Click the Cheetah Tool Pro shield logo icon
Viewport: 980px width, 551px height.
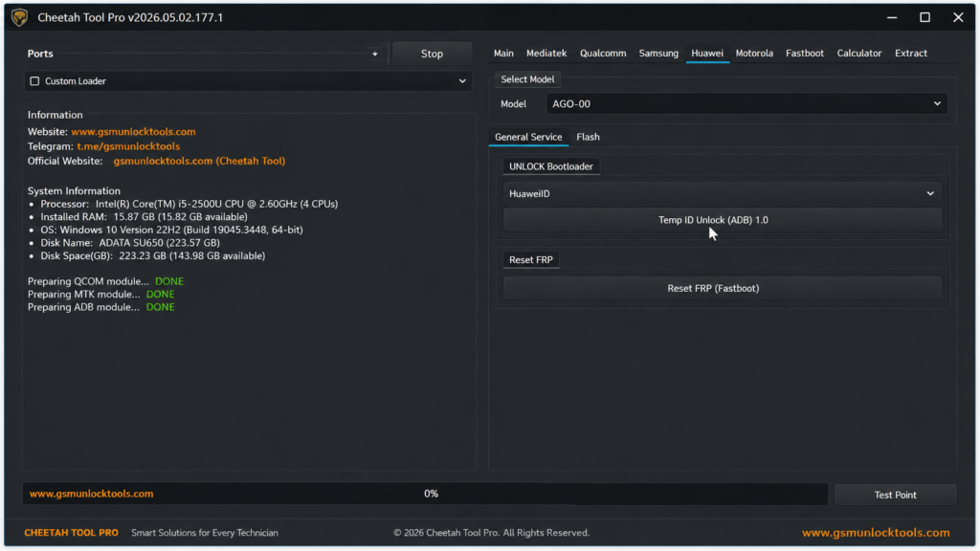[19, 17]
